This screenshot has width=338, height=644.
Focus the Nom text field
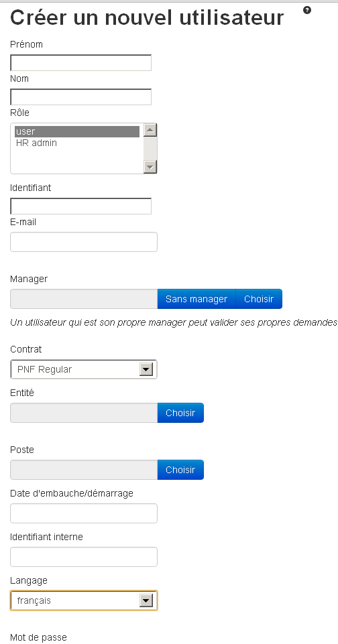click(80, 97)
